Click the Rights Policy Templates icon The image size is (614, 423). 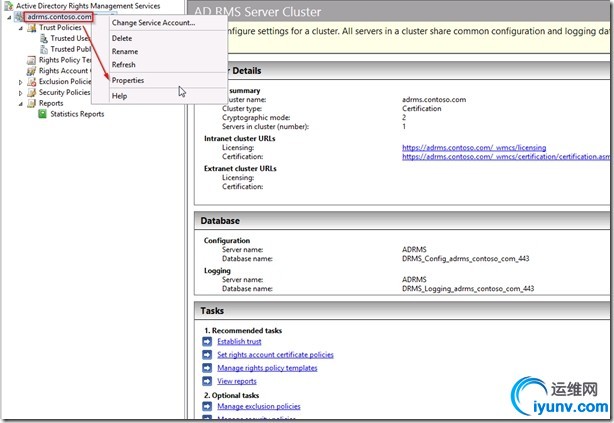click(31, 60)
